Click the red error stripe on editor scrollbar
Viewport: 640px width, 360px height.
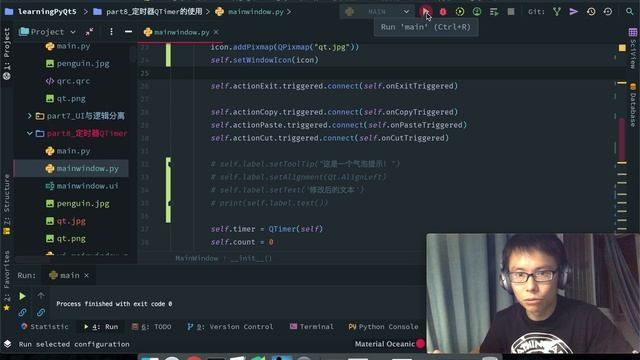622,139
